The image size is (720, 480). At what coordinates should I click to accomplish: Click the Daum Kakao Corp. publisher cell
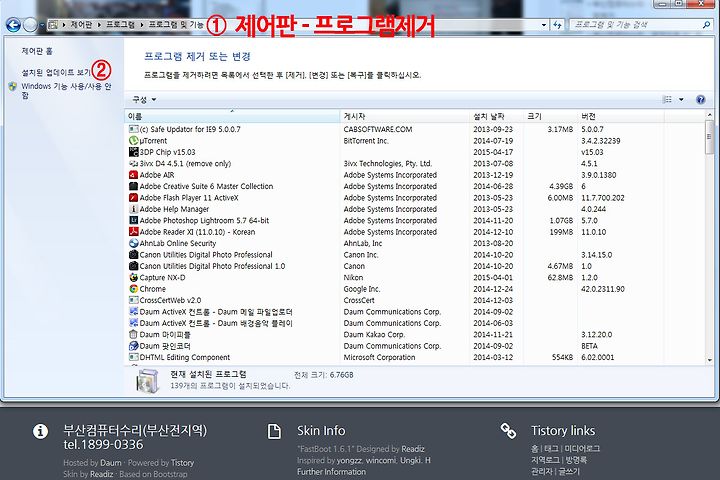(x=374, y=335)
